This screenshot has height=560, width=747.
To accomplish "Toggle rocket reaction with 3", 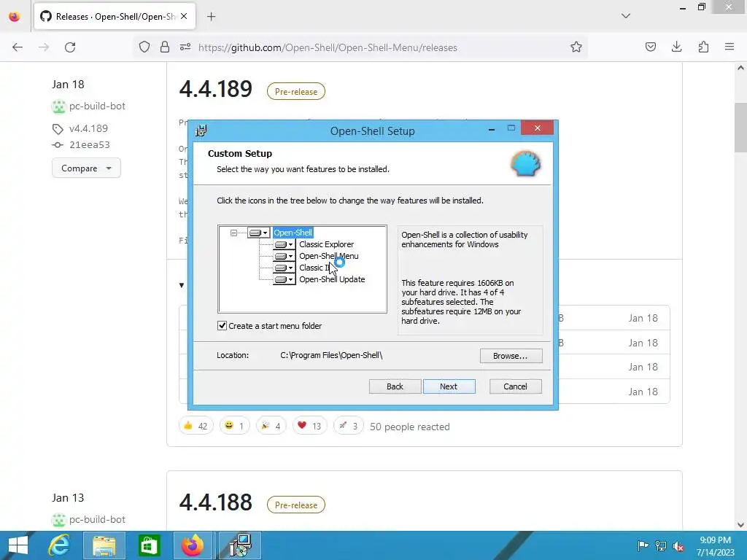I will coord(349,426).
